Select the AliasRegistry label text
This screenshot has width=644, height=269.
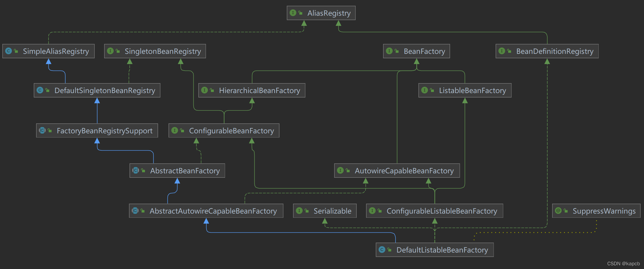[x=329, y=13]
